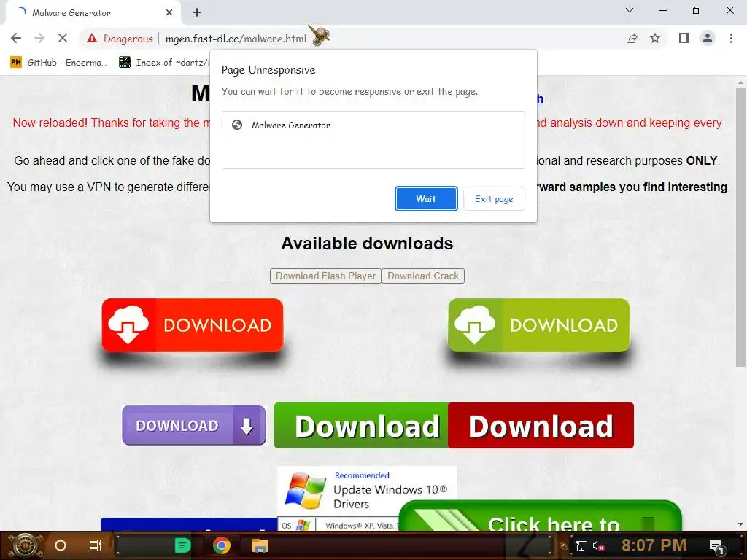Click the Page Unresponsive dialog title
Screen dimensions: 747x560
pos(268,70)
